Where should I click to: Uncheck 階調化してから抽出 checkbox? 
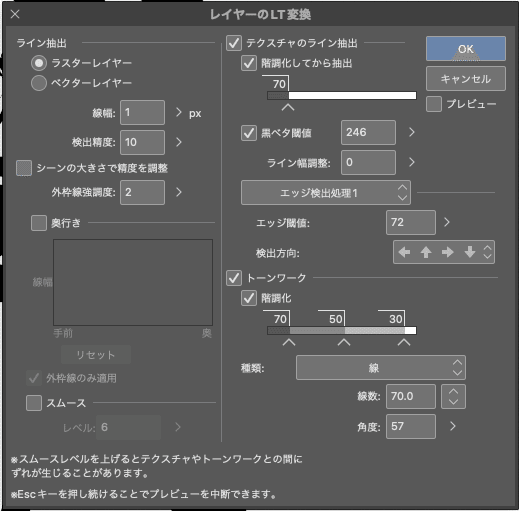click(249, 63)
